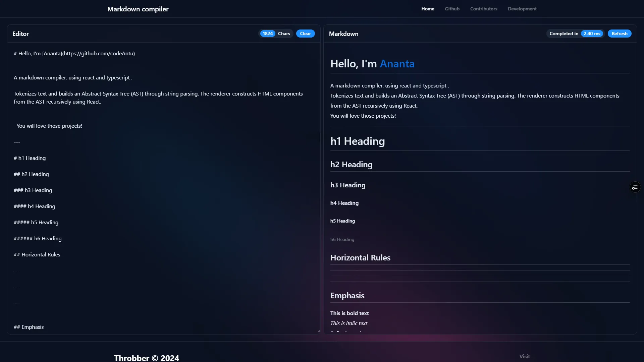644x362 pixels.
Task: Place cursor on '## Emphasis' editor line
Action: [x=29, y=327]
